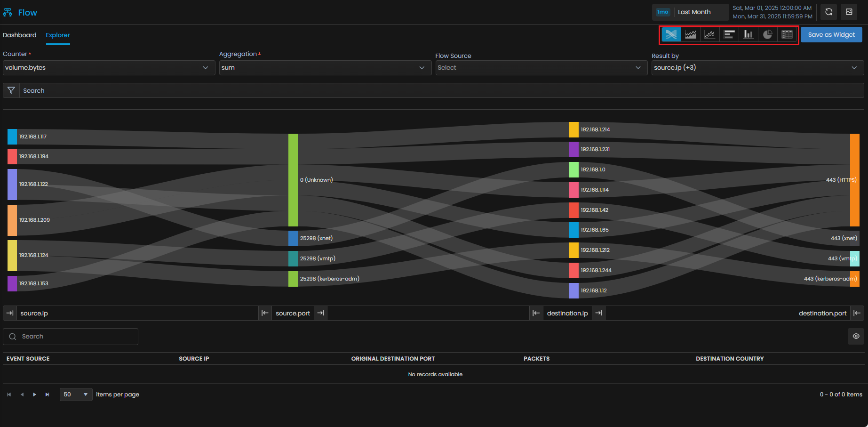Open the Flow Source Select dropdown
This screenshot has height=427, width=868.
[x=542, y=67]
